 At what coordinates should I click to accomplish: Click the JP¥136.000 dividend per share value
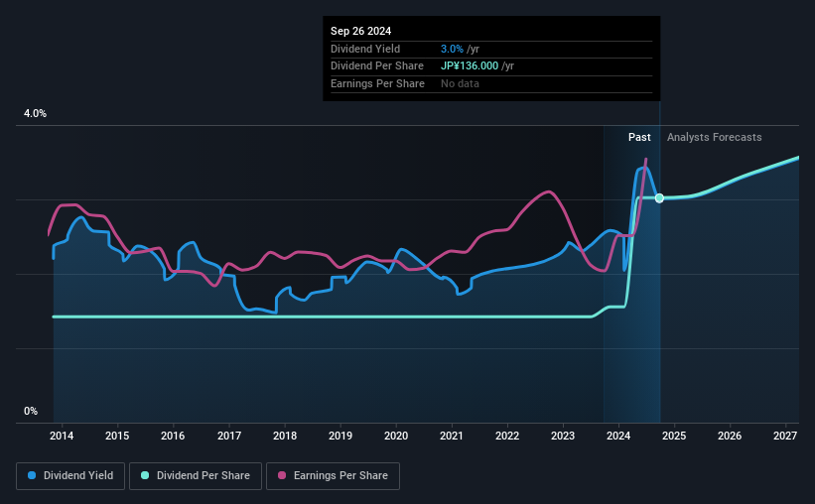point(470,66)
